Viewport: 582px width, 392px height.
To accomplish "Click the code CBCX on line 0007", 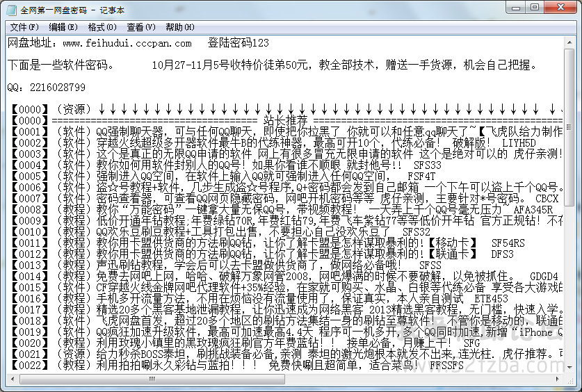I will (547, 199).
